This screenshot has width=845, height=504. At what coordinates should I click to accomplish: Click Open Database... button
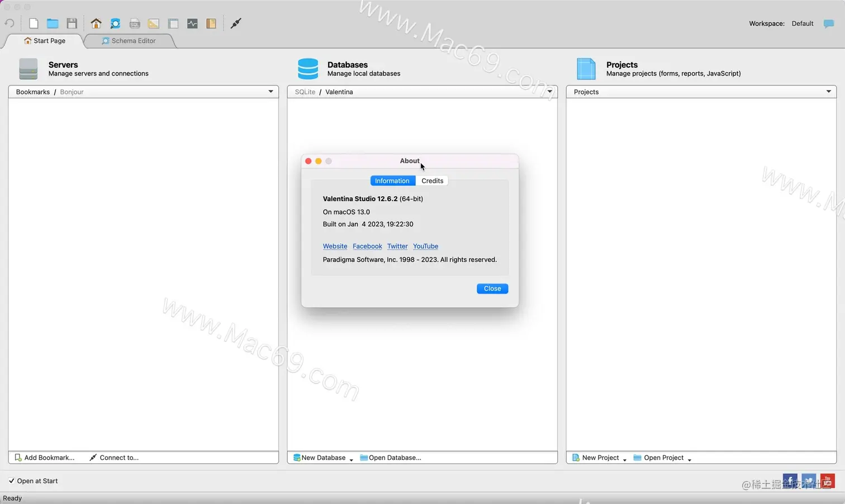click(391, 458)
